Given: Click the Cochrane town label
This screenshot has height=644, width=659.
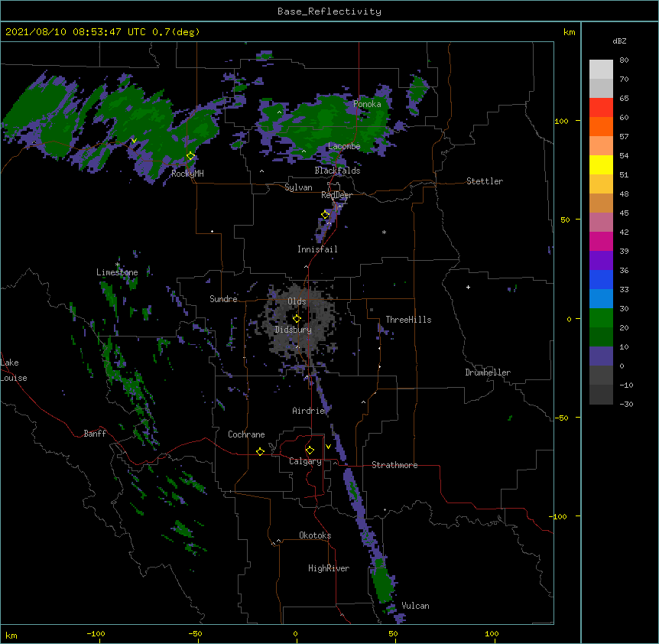Looking at the screenshot, I should click(246, 434).
